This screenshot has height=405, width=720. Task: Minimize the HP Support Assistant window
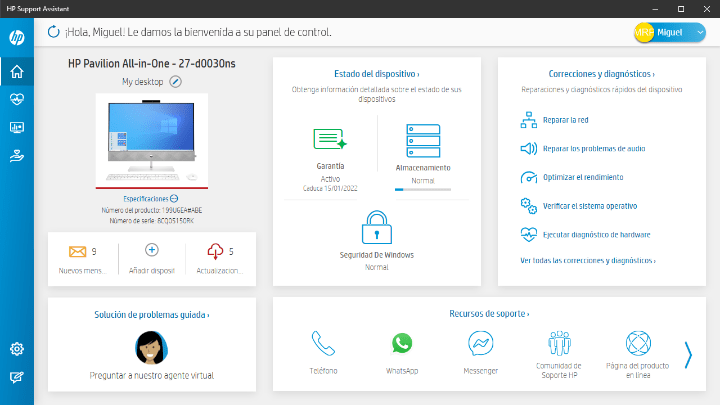point(655,9)
